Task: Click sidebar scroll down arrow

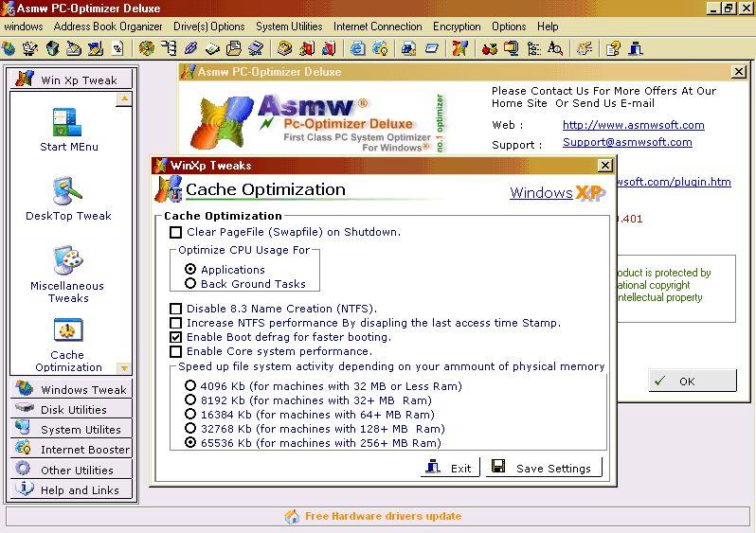Action: (124, 367)
